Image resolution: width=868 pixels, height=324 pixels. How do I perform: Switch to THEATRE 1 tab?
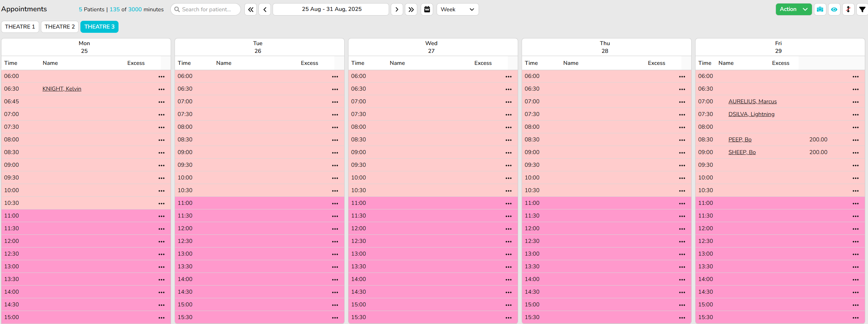(x=20, y=27)
